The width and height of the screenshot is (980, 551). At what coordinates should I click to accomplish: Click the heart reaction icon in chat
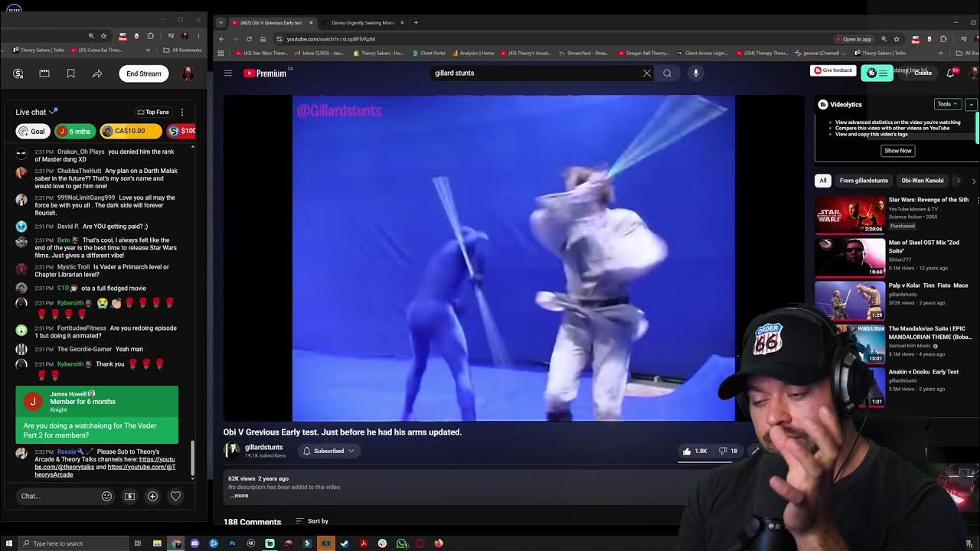pos(175,496)
